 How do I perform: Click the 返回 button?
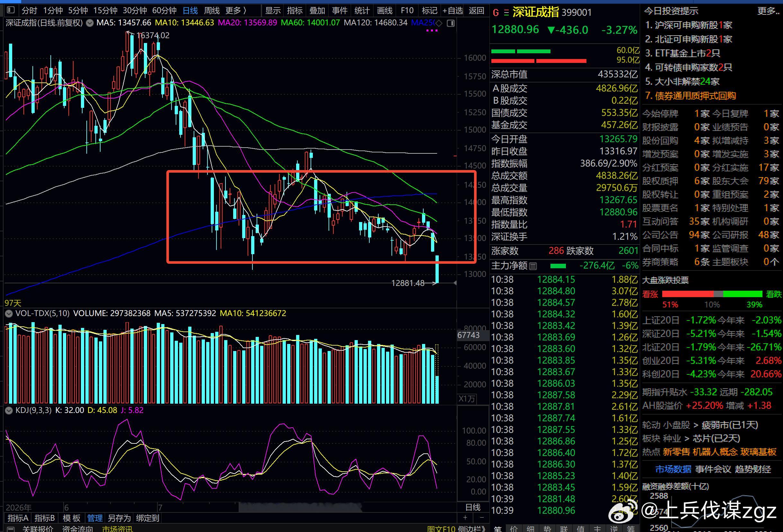476,11
